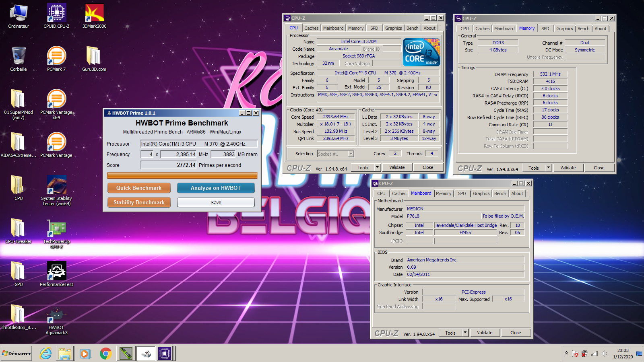Switch to the HWBOT Prime taskbar item
The image size is (644, 362).
pos(146,354)
